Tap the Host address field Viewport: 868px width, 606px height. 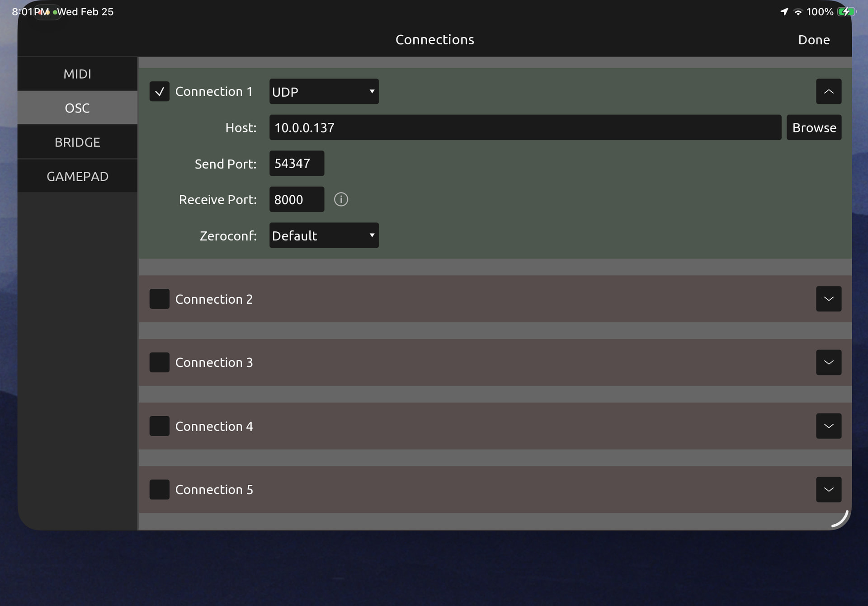point(524,128)
